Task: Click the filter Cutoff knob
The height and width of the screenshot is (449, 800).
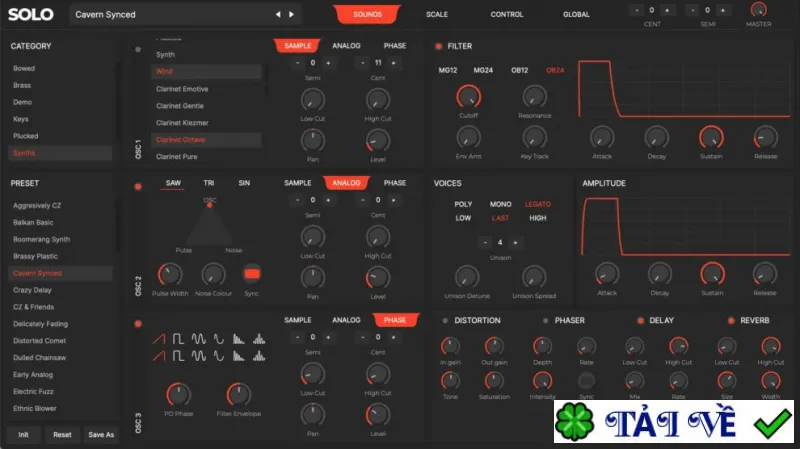Action: (x=468, y=97)
